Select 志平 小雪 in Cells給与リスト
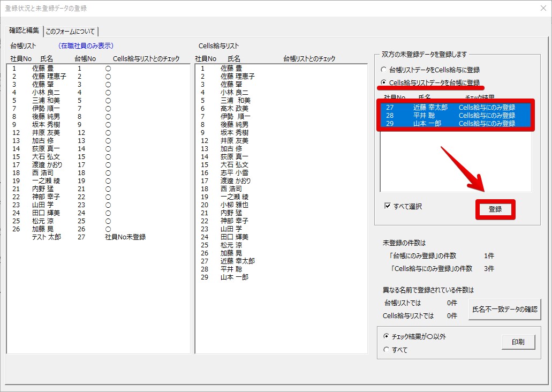The image size is (552, 392). (x=281, y=173)
